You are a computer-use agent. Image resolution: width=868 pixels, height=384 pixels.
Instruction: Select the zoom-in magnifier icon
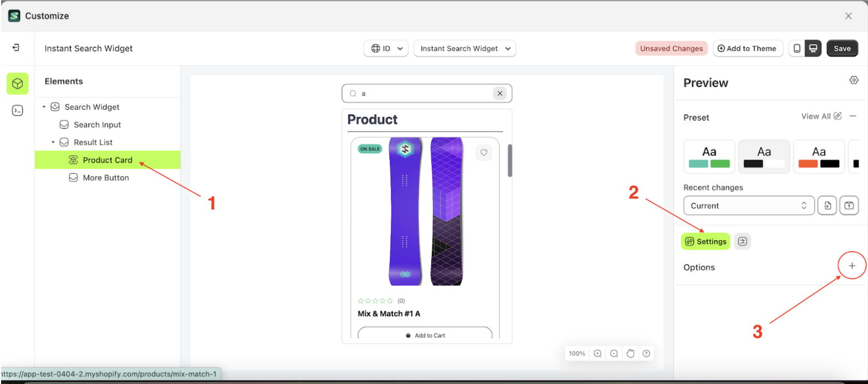[598, 353]
